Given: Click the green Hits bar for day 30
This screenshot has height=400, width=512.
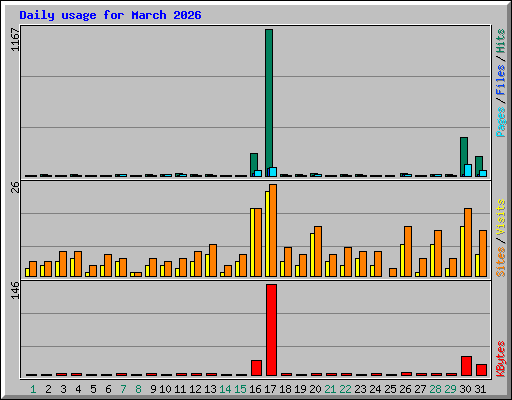Looking at the screenshot, I should tap(464, 157).
